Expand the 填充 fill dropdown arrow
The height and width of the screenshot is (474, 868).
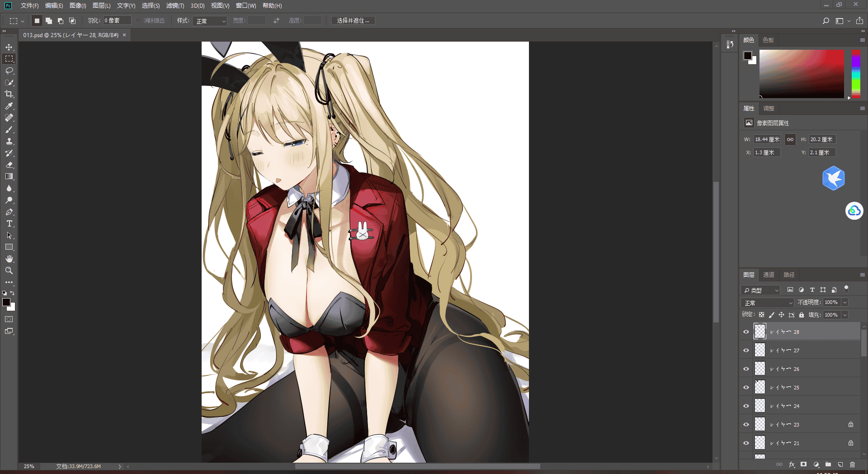pyautogui.click(x=844, y=315)
